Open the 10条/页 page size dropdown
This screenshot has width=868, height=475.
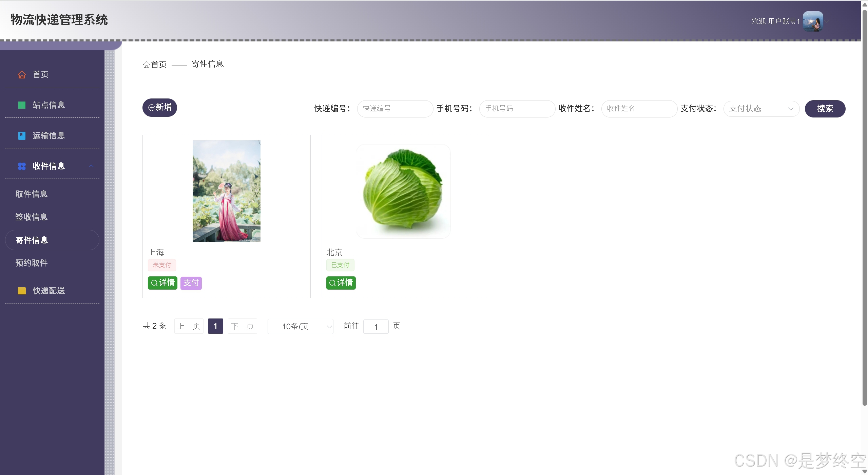(300, 326)
